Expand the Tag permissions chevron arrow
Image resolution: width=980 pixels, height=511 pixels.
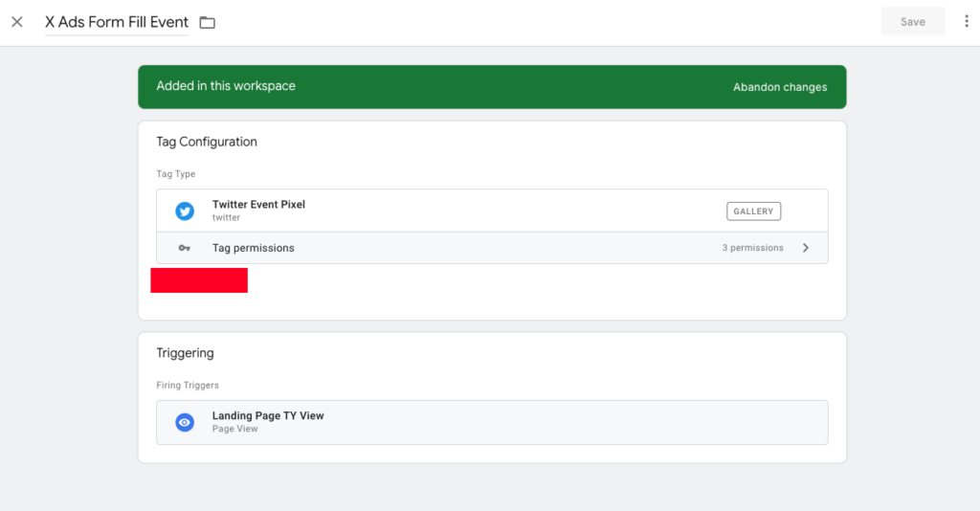click(806, 248)
